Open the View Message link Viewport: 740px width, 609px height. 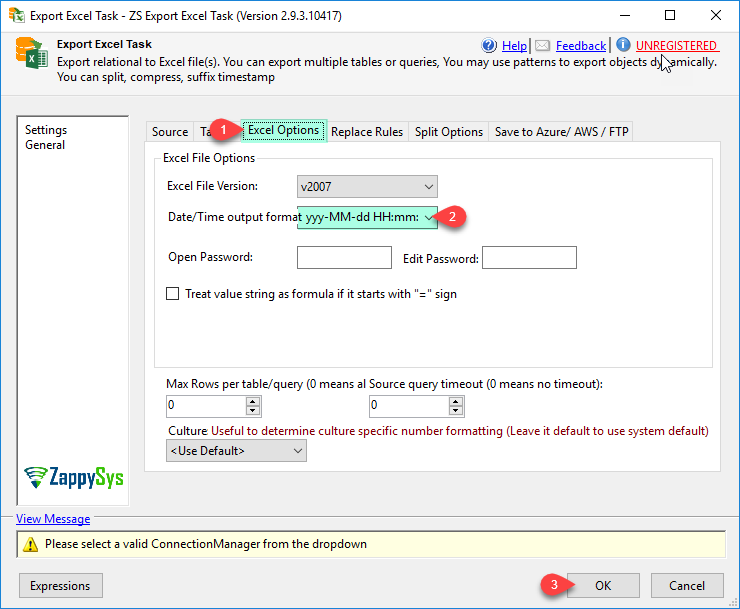[x=53, y=519]
